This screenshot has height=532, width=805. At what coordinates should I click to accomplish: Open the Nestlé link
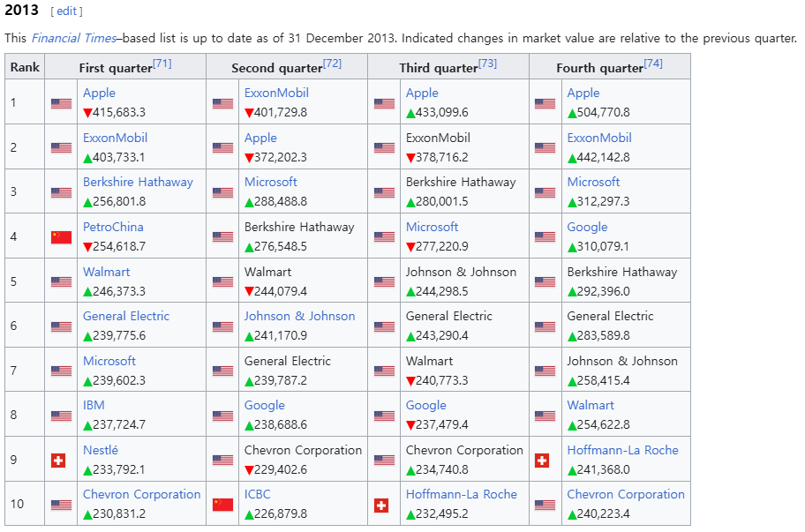pos(101,450)
